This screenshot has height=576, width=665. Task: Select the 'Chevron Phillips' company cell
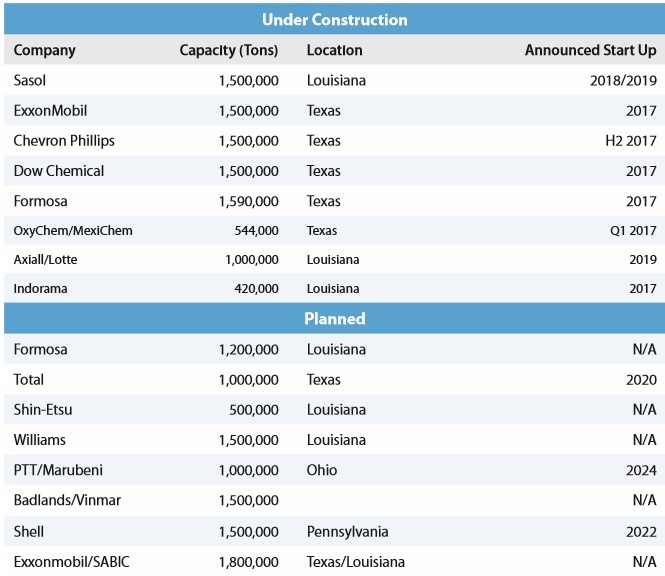pos(64,141)
